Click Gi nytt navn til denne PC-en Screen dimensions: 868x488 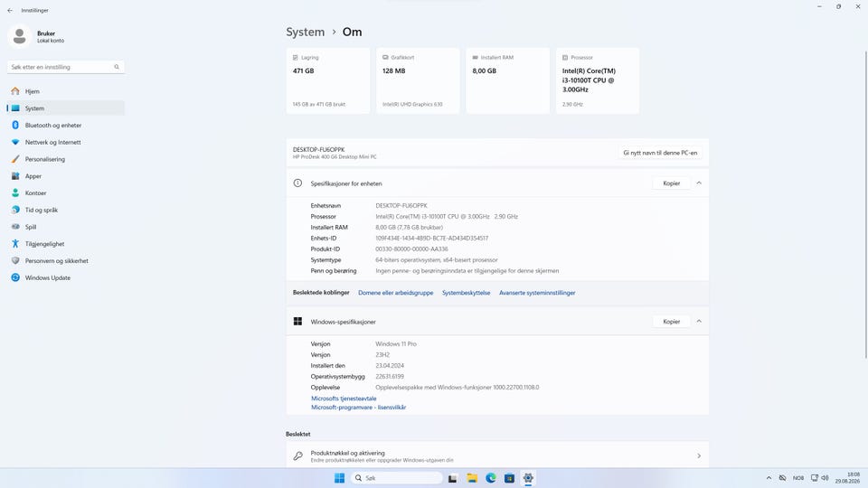[x=660, y=153]
